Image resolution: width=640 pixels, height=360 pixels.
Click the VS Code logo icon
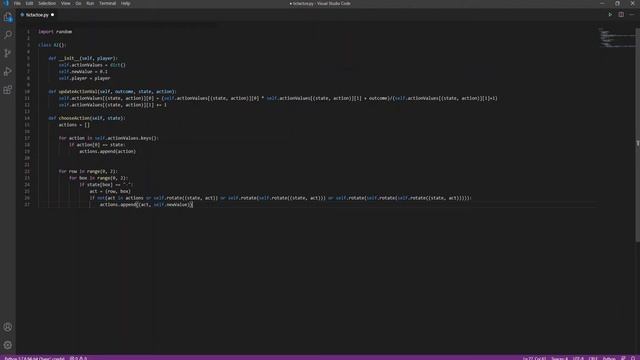6,3
